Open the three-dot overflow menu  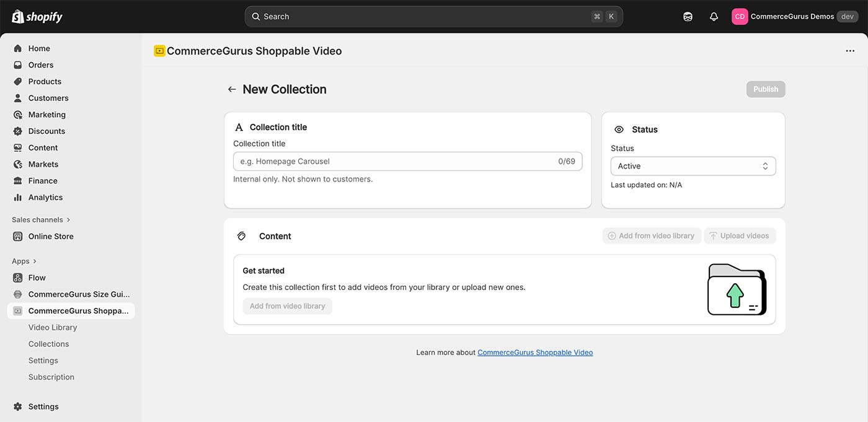coord(850,50)
